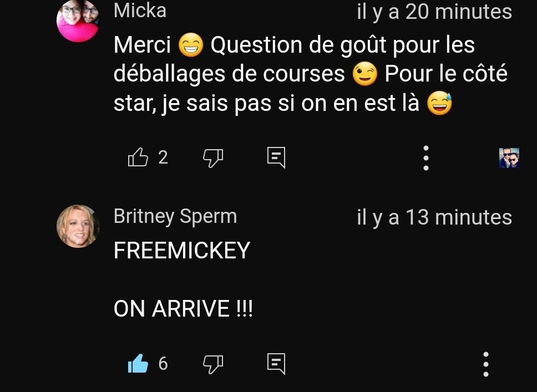Dislike the FREEMICKEY comment
The image size is (537, 392).
point(213,364)
